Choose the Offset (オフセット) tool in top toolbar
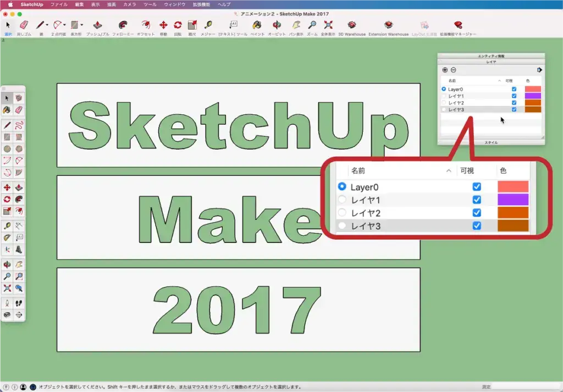 (x=145, y=25)
